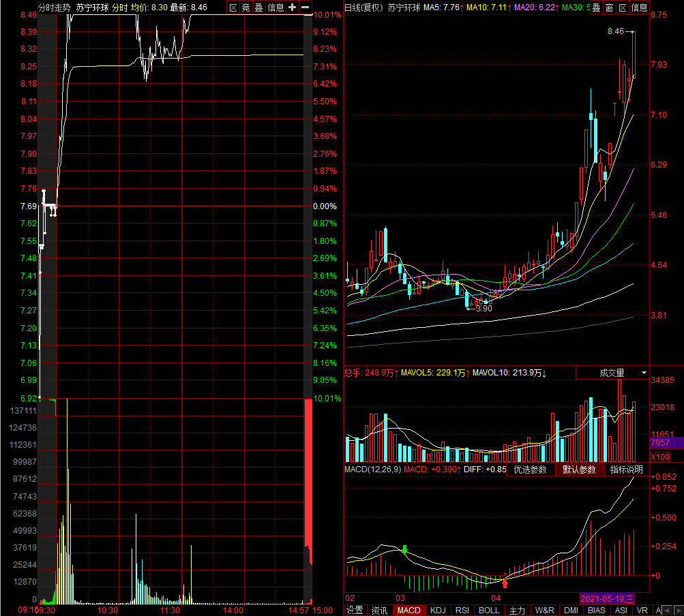Viewport: 684px width, 616px height.
Task: Switch to the BIAS indicator tab
Action: pos(596,611)
